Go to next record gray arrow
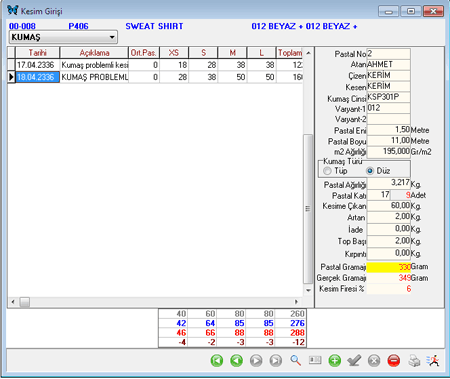The width and height of the screenshot is (450, 379). 256,361
